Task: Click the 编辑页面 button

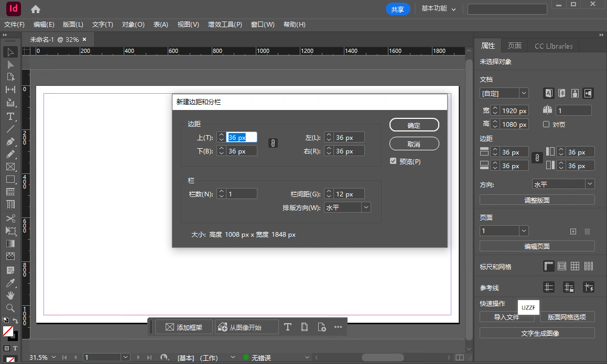Action: click(537, 246)
